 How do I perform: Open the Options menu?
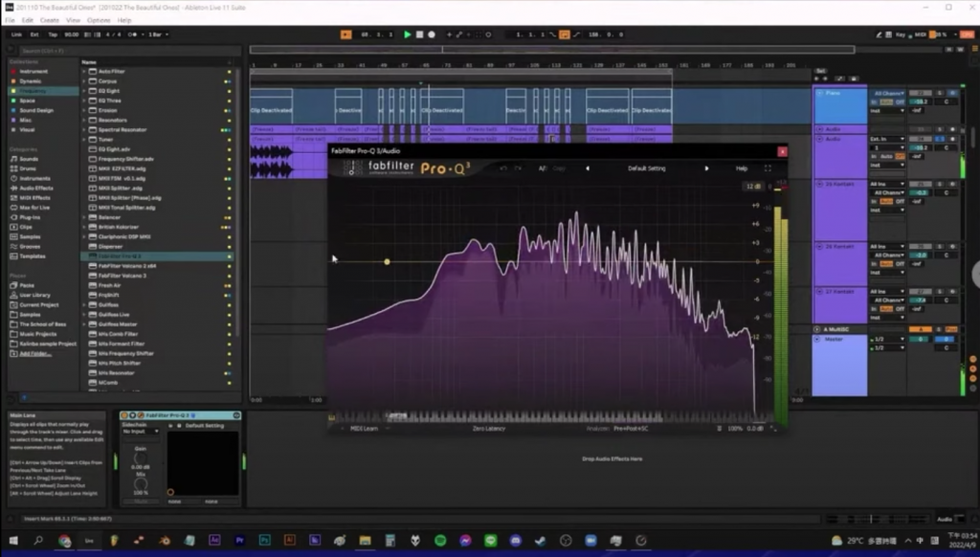coord(99,20)
